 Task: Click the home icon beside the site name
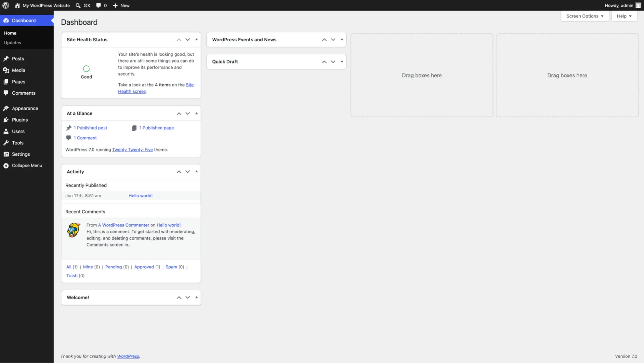coord(17,5)
